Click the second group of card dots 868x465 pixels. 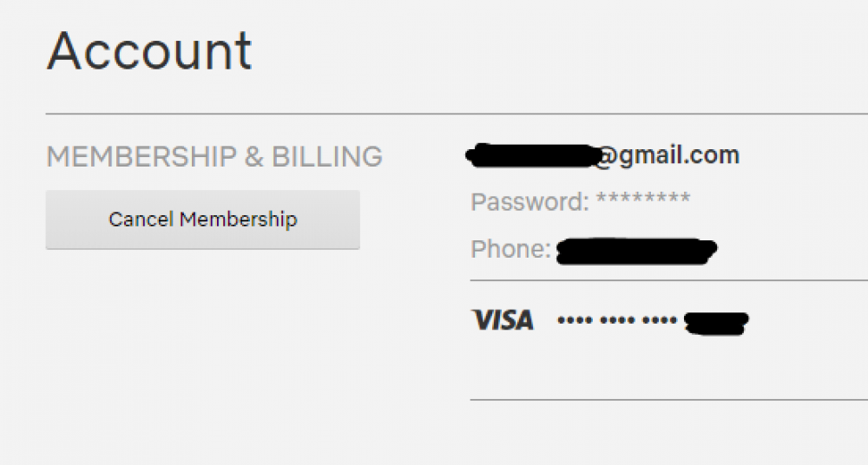[x=617, y=321]
